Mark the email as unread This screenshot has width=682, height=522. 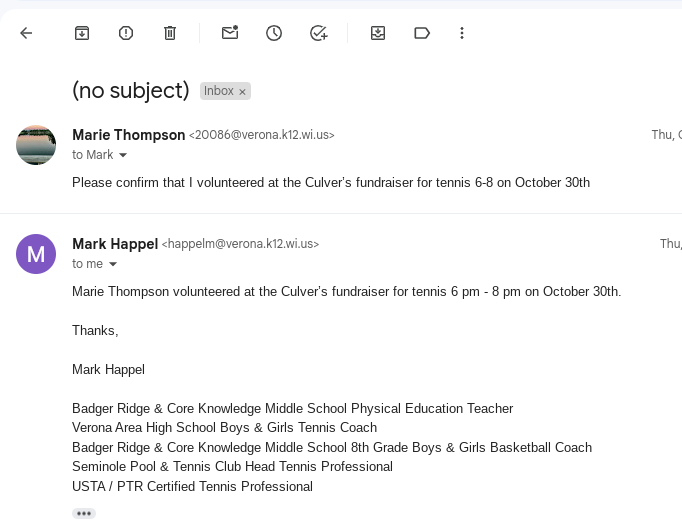pyautogui.click(x=230, y=33)
